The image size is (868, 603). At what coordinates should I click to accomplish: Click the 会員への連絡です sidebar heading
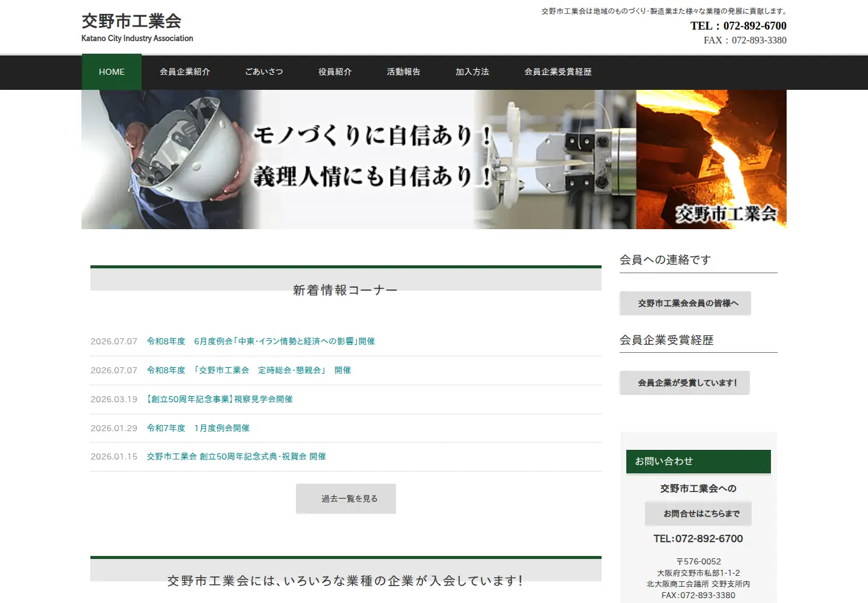click(x=665, y=260)
